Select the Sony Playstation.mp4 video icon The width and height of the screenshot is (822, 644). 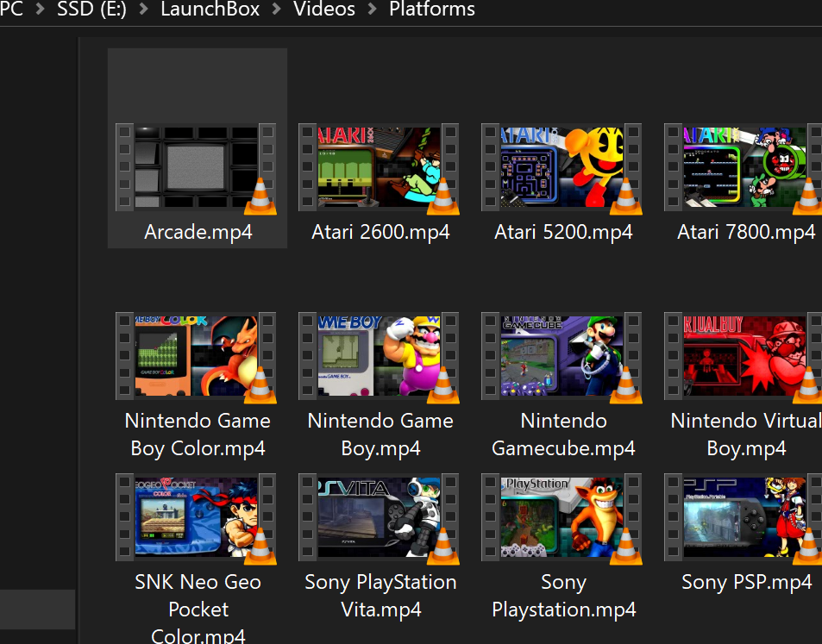tap(562, 518)
